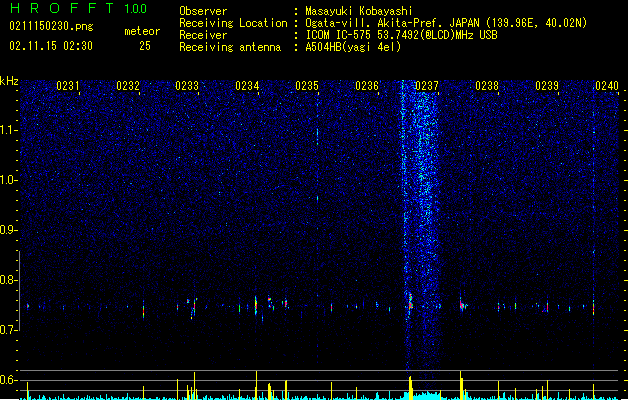Click the 0.8 kHz frequency axis label
This screenshot has width=629, height=400.
pyautogui.click(x=9, y=280)
